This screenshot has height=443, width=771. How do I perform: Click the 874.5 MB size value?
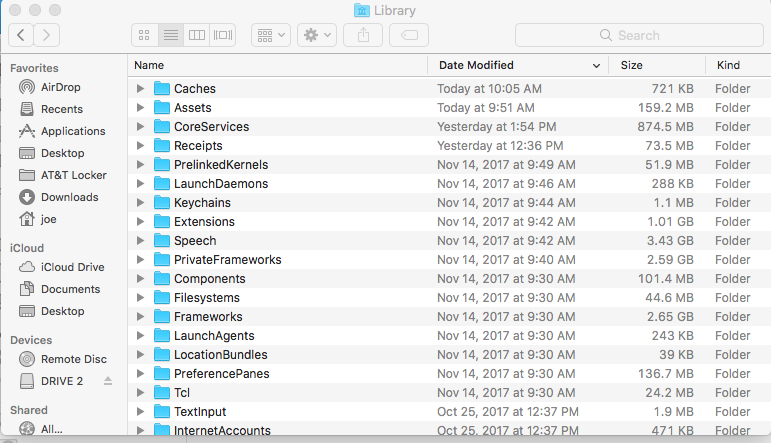coord(665,127)
